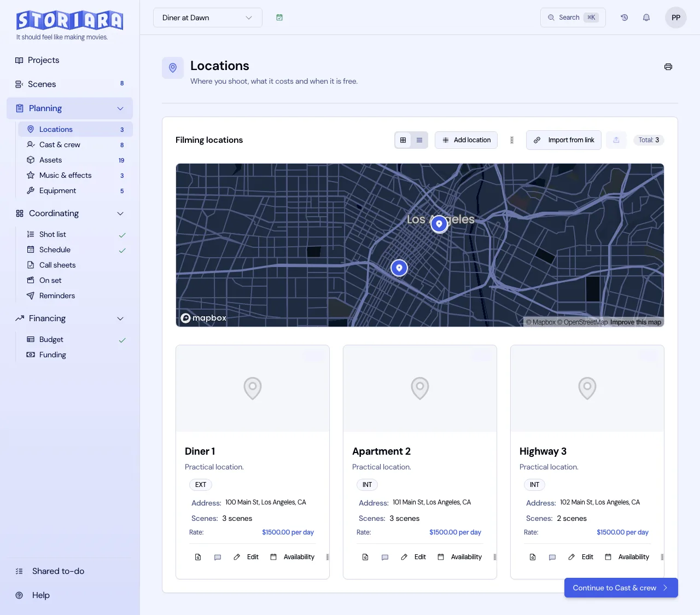Open the more options menu on Highway 3 card
700x615 pixels.
(x=662, y=557)
